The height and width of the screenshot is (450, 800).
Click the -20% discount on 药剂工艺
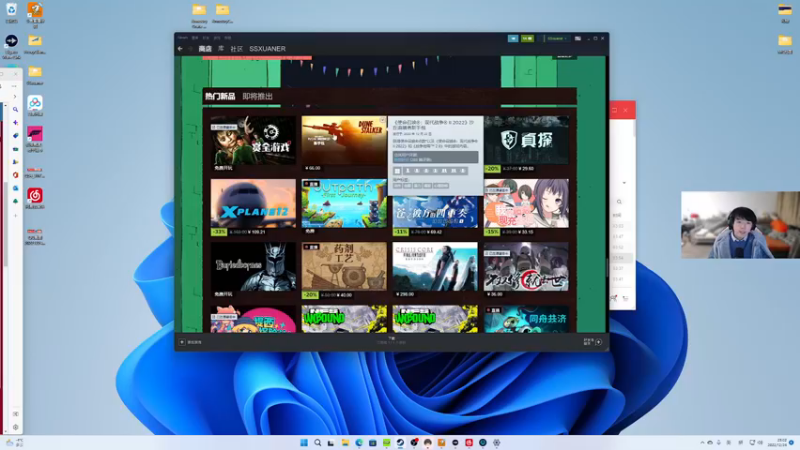(x=310, y=295)
